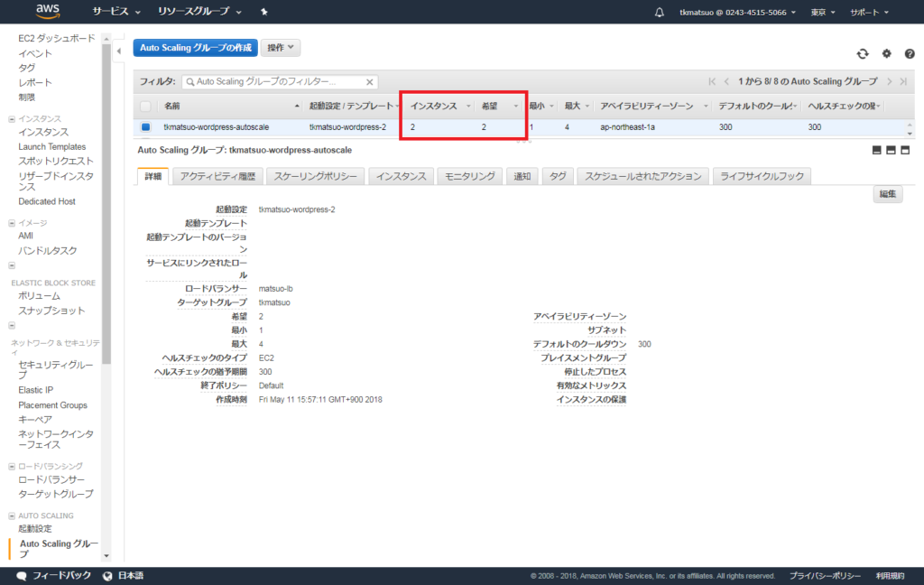Click Auto Scaling グループの作成 button
This screenshot has width=924, height=585.
pyautogui.click(x=196, y=48)
